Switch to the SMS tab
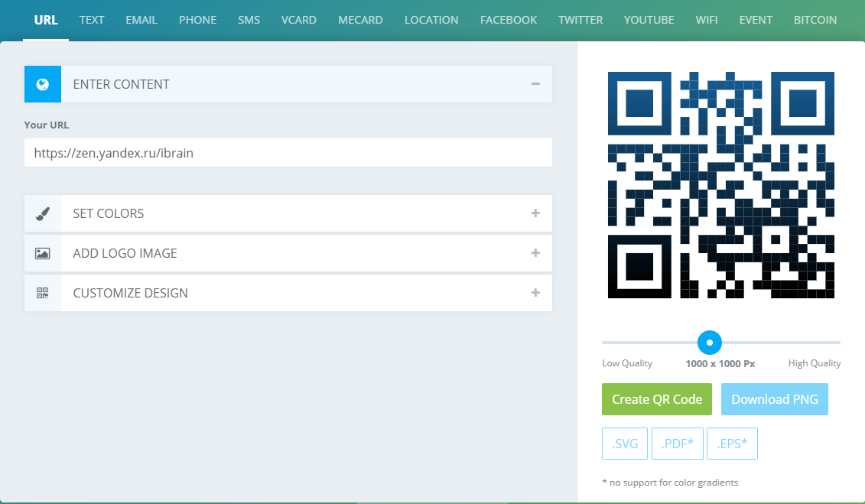Screen dimensions: 865x504 click(x=249, y=20)
